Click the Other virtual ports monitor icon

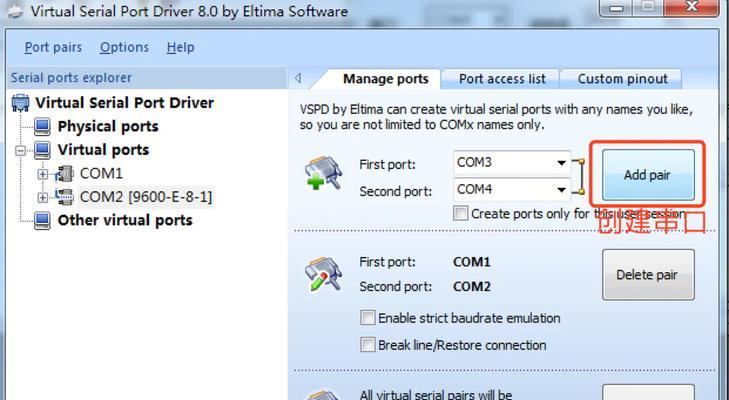tap(42, 220)
